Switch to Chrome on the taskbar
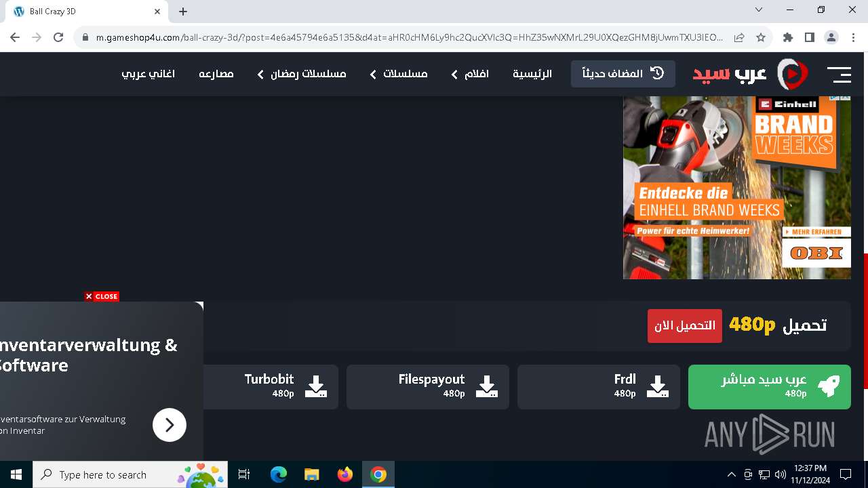The image size is (868, 488). click(x=378, y=474)
